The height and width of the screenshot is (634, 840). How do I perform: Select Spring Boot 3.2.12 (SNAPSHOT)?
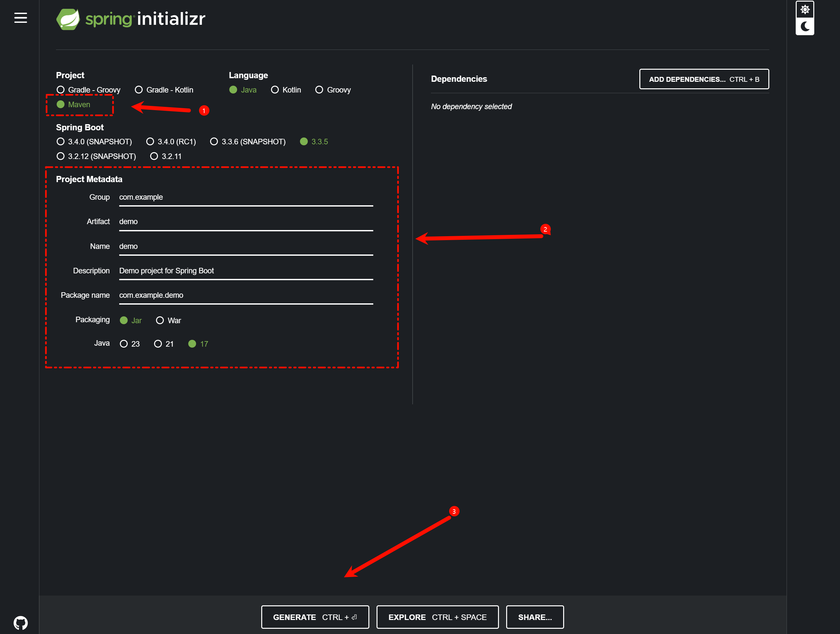tap(96, 156)
